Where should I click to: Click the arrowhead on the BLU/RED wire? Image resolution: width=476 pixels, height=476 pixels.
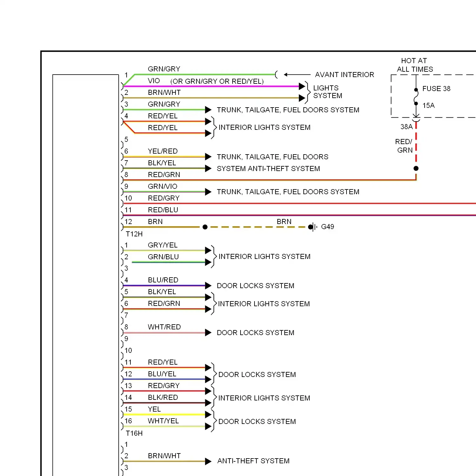[208, 286]
